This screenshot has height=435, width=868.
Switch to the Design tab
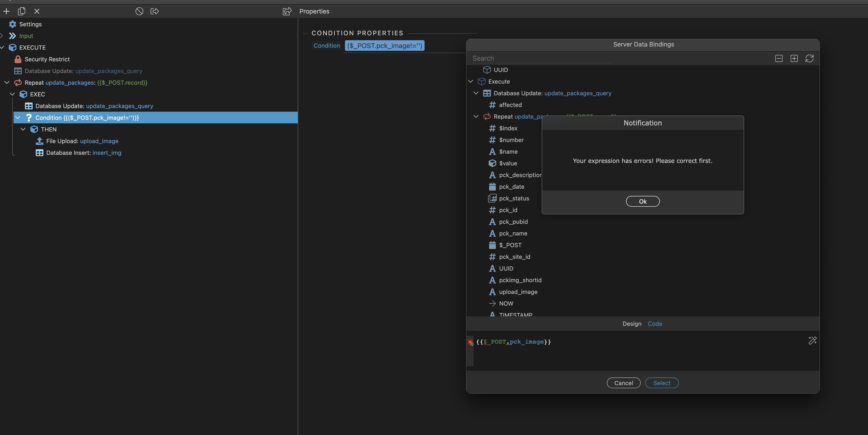click(x=632, y=324)
